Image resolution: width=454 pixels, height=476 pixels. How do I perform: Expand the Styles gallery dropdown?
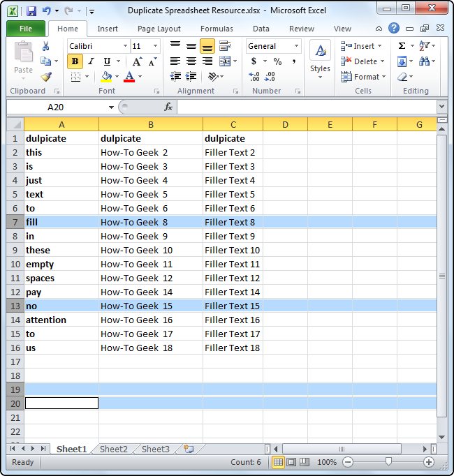[320, 77]
